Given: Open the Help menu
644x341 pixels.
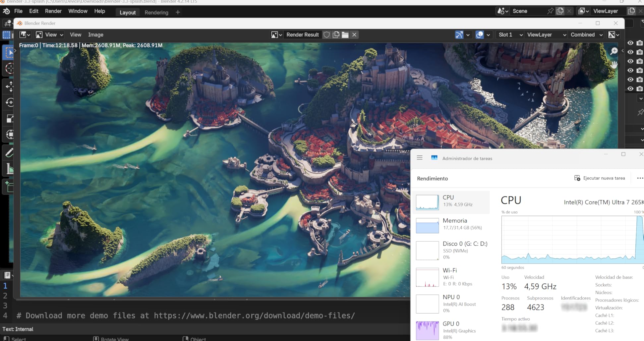Looking at the screenshot, I should [x=99, y=11].
